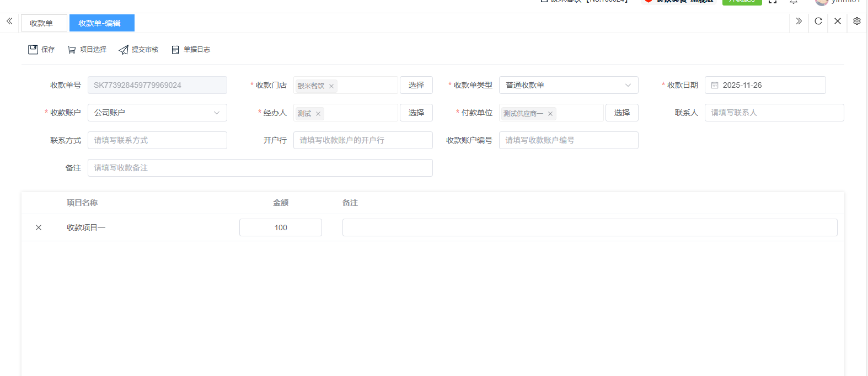This screenshot has width=868, height=376.
Task: Collapse sidebar with double-left arrow
Action: [9, 22]
